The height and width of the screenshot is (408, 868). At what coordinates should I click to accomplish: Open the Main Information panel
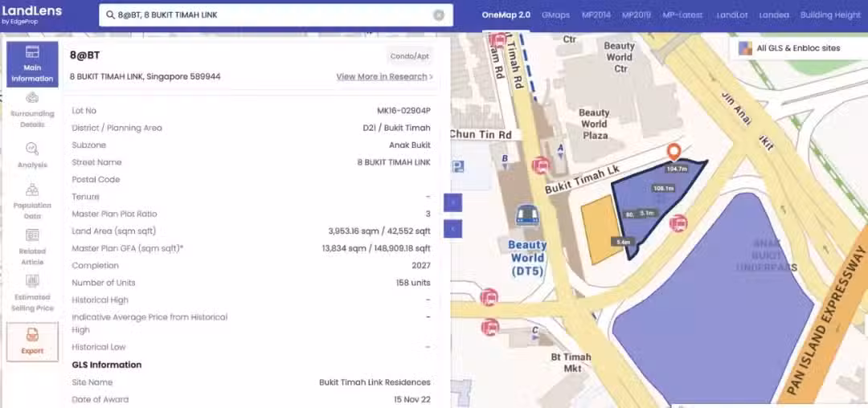(x=32, y=64)
